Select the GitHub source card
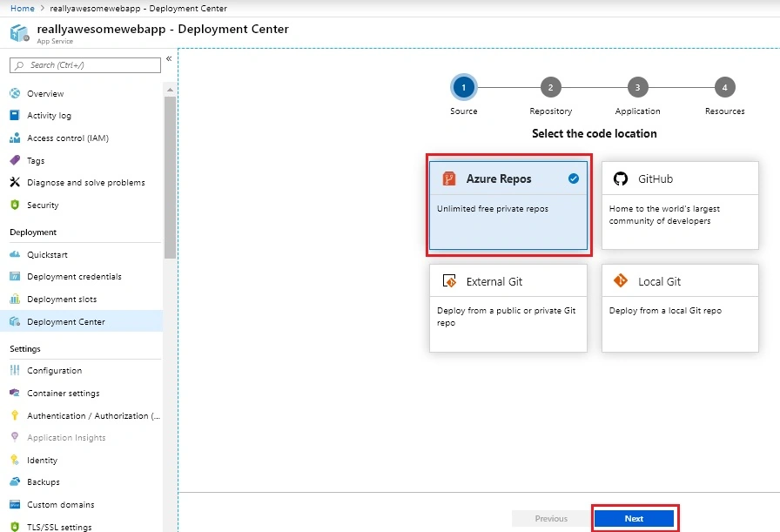 click(x=680, y=205)
